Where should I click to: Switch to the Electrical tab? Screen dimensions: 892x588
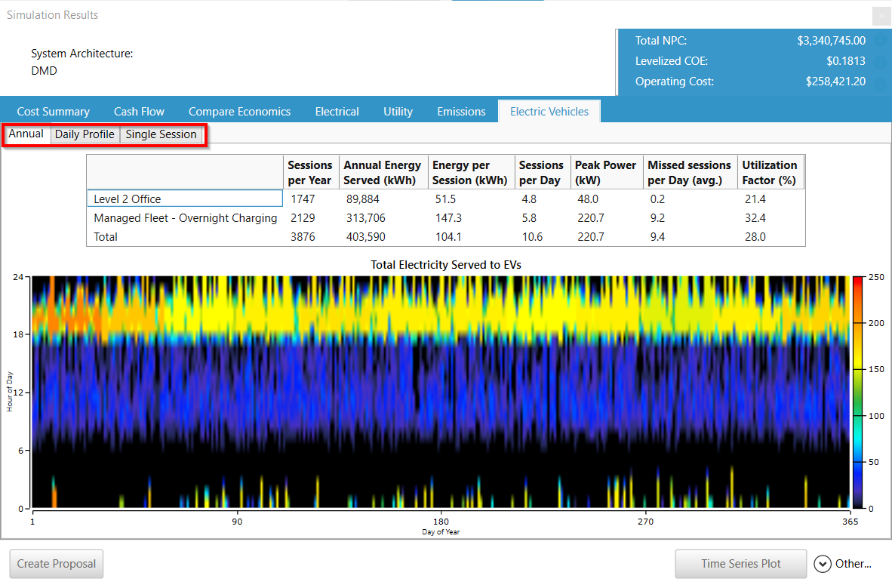coord(337,111)
